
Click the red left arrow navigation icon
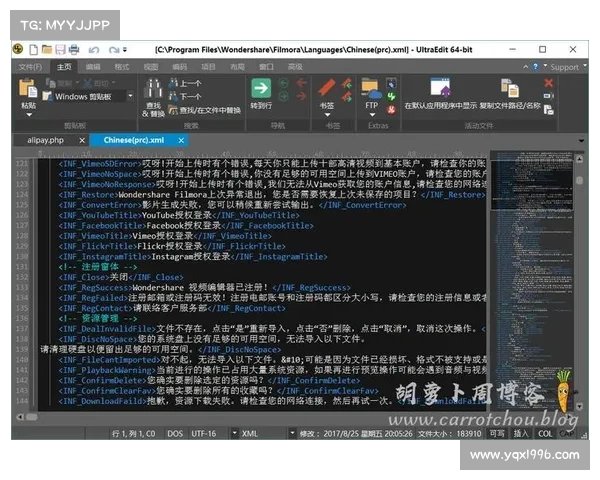point(302,83)
